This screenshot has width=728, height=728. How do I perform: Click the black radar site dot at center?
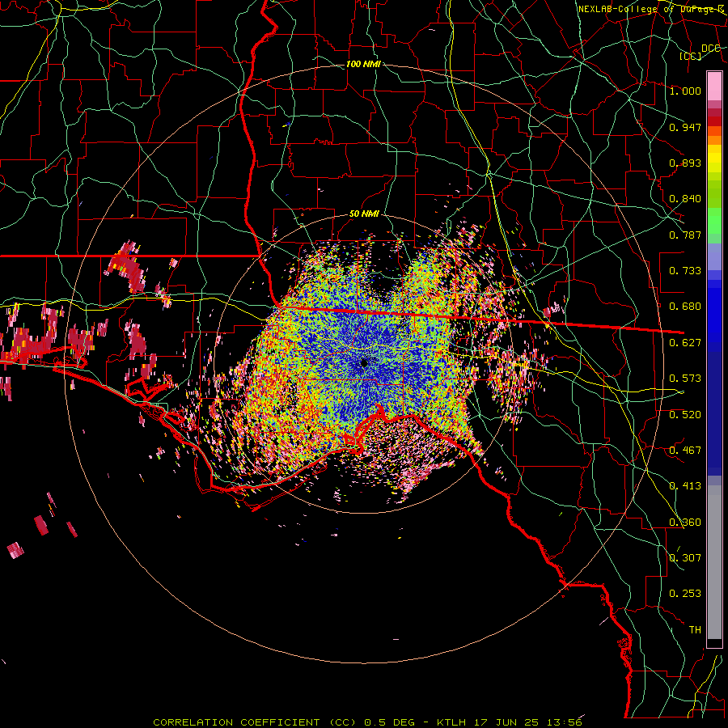coord(365,363)
